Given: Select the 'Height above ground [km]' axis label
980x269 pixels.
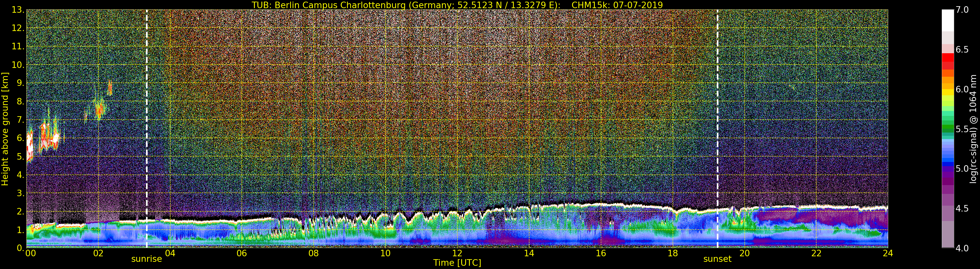Looking at the screenshot, I should (5, 129).
